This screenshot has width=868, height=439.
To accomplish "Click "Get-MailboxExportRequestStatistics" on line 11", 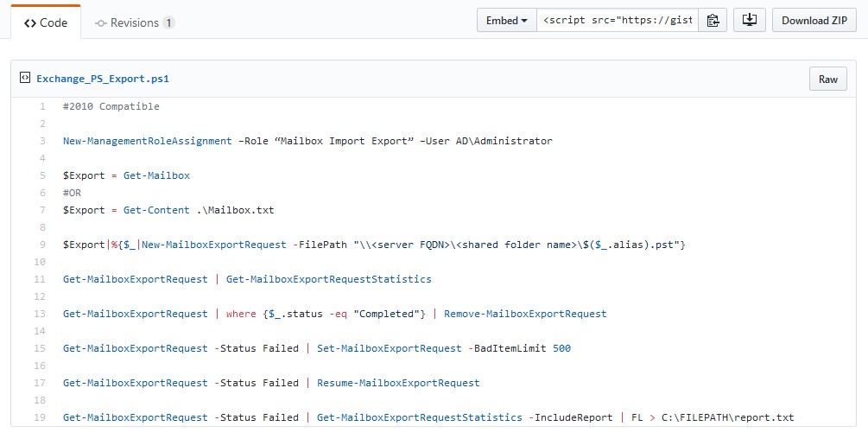I will (x=329, y=279).
